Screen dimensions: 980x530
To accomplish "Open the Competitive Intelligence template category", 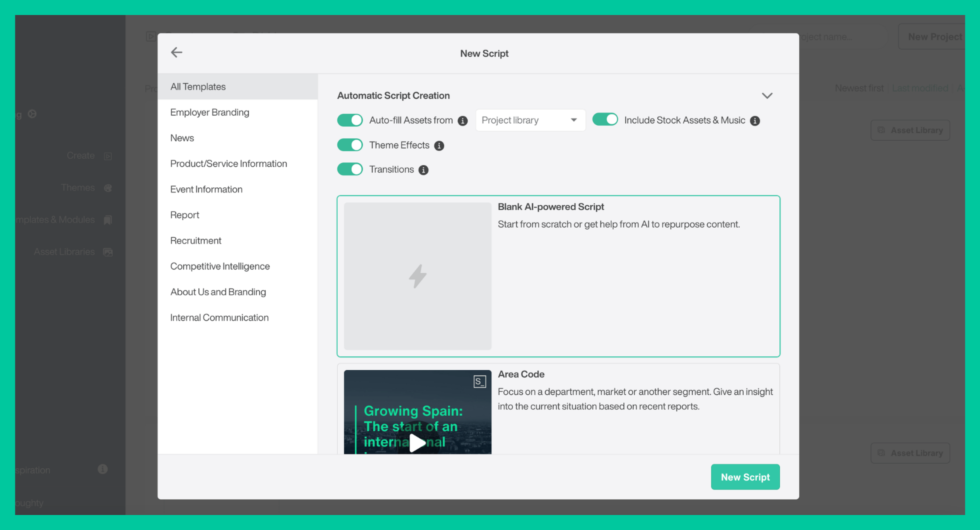I will coord(220,266).
